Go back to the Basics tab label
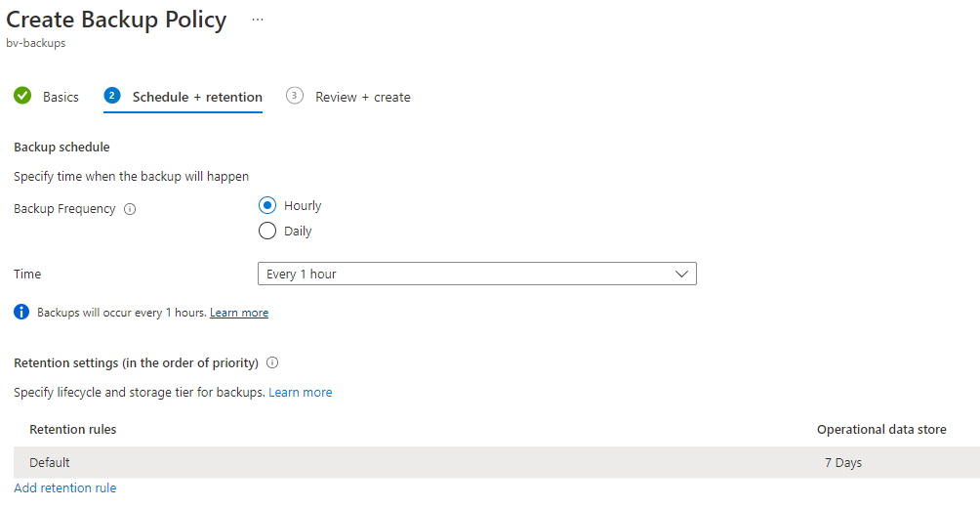The image size is (980, 508). [61, 97]
